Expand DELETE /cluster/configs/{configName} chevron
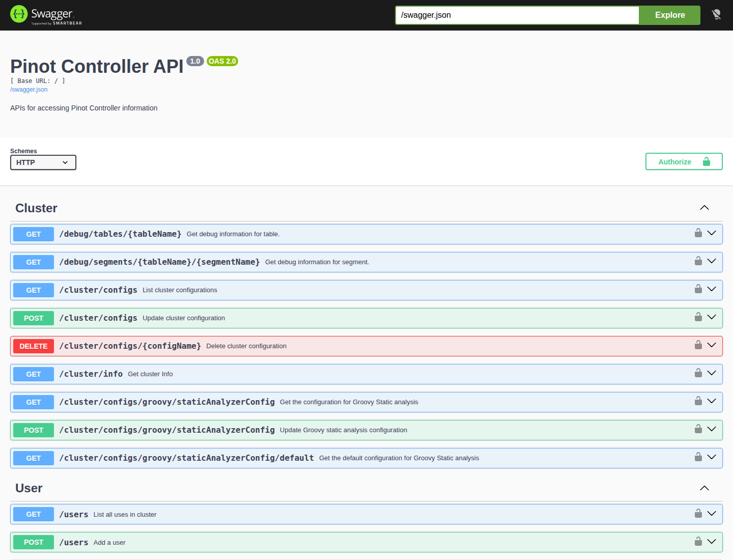The image size is (733, 560). 712,345
